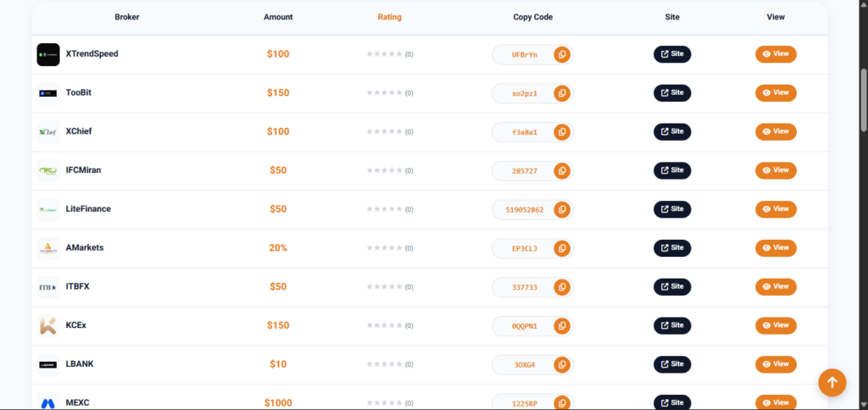Click the Amount column header
This screenshot has width=868, height=410.
(278, 17)
